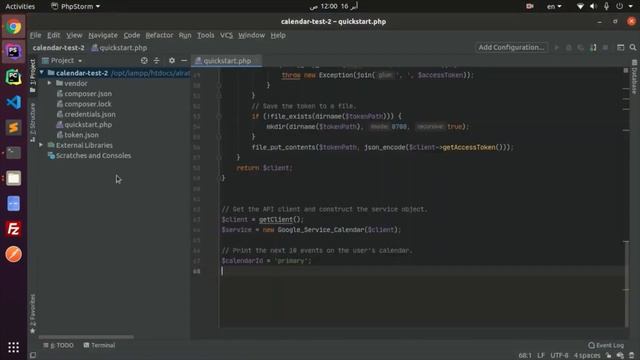640x360 pixels.
Task: Click the Activities button
Action: [20, 6]
